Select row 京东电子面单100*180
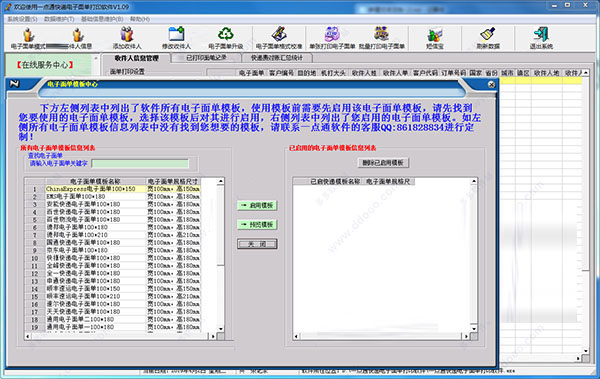Screen dimensions: 600x379 click(112, 250)
